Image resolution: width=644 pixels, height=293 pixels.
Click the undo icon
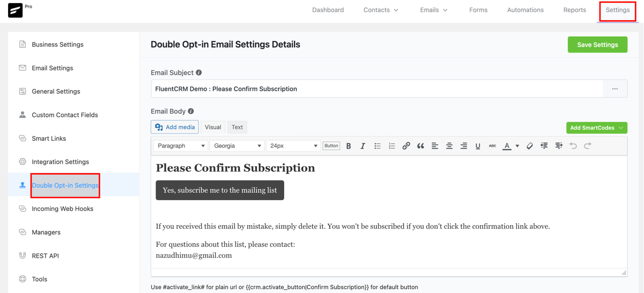point(573,146)
